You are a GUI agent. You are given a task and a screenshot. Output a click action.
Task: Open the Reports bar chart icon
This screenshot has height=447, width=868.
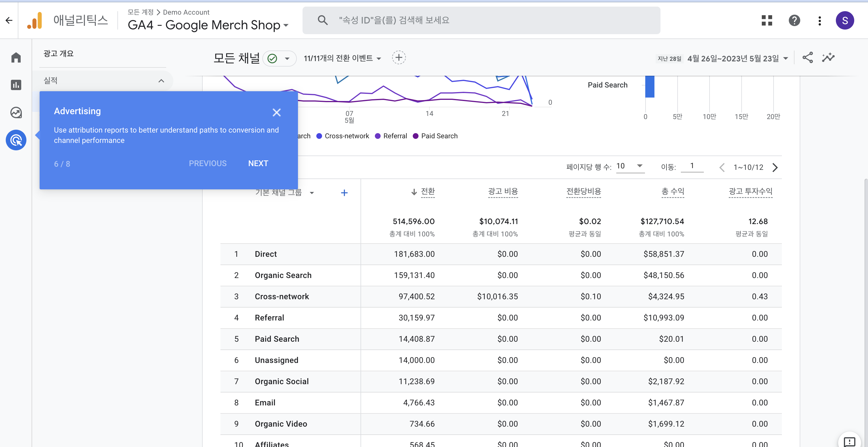click(x=16, y=85)
